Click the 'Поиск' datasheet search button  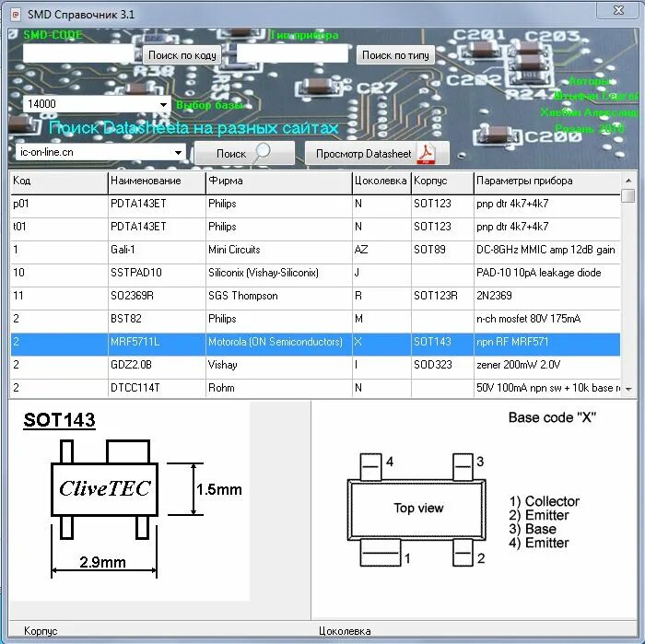[x=244, y=153]
